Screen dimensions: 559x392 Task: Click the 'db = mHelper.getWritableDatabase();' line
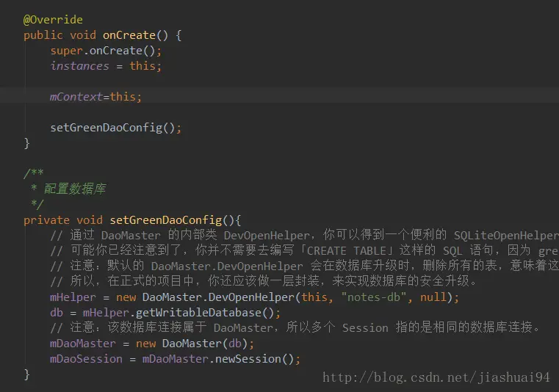pyautogui.click(x=165, y=313)
